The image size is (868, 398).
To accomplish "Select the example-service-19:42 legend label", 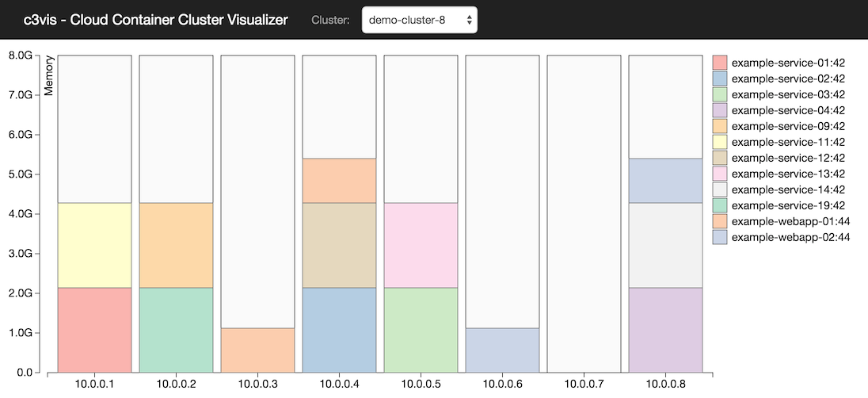I will tap(788, 205).
